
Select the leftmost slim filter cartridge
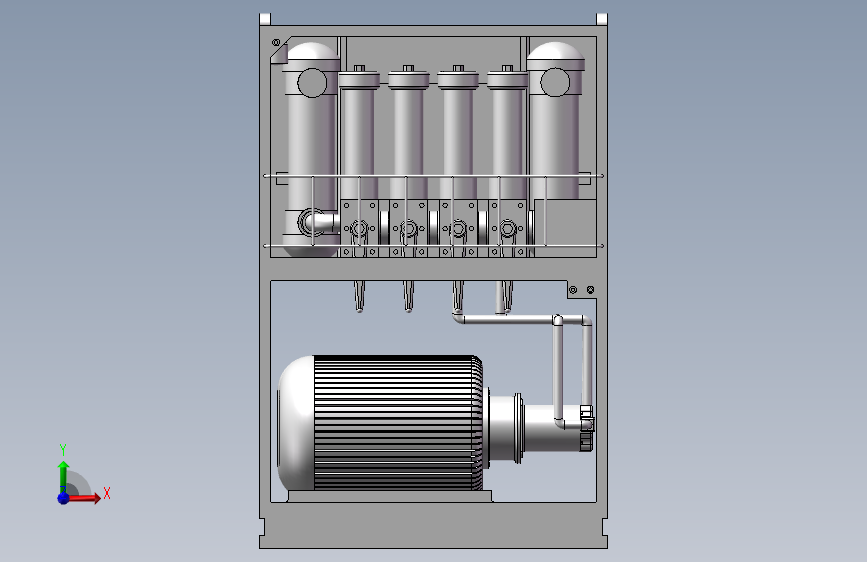(x=359, y=133)
